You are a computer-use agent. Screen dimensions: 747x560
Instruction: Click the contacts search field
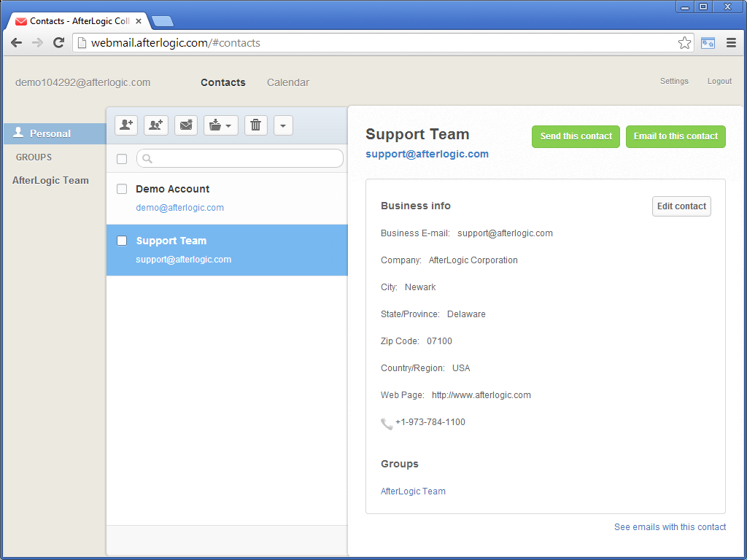[239, 158]
